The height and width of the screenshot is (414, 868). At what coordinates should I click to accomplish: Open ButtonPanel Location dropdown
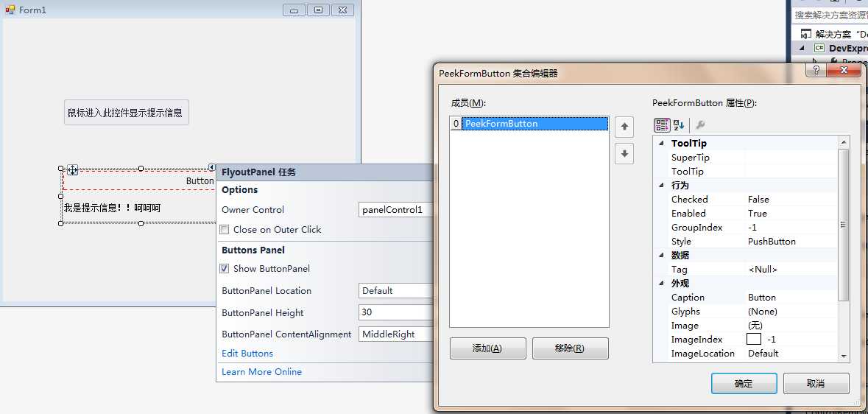(x=396, y=290)
